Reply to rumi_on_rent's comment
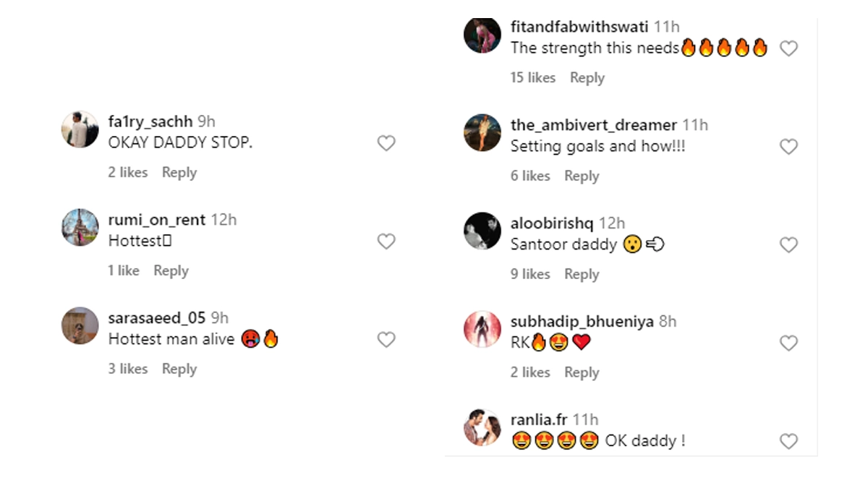868x488 pixels. 171,271
